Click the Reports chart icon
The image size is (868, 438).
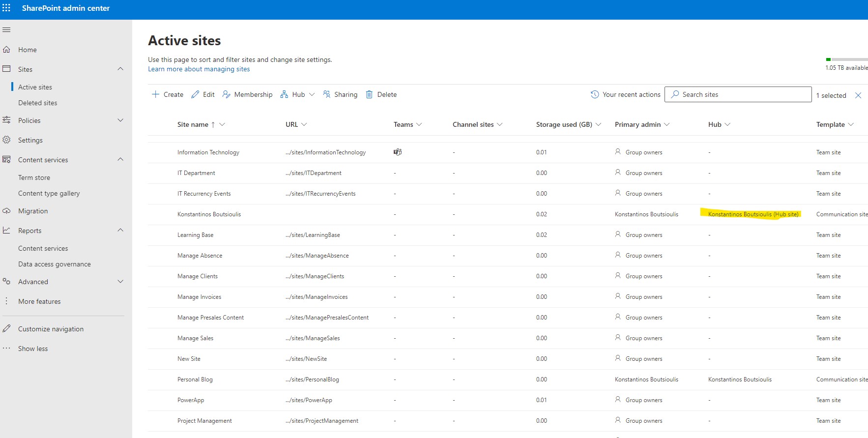point(6,230)
